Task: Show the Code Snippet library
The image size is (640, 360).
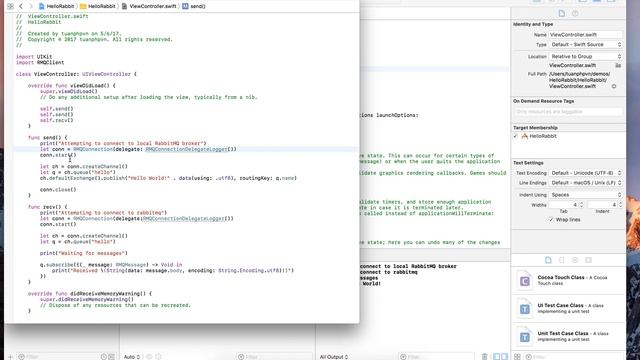Action: [x=562, y=260]
